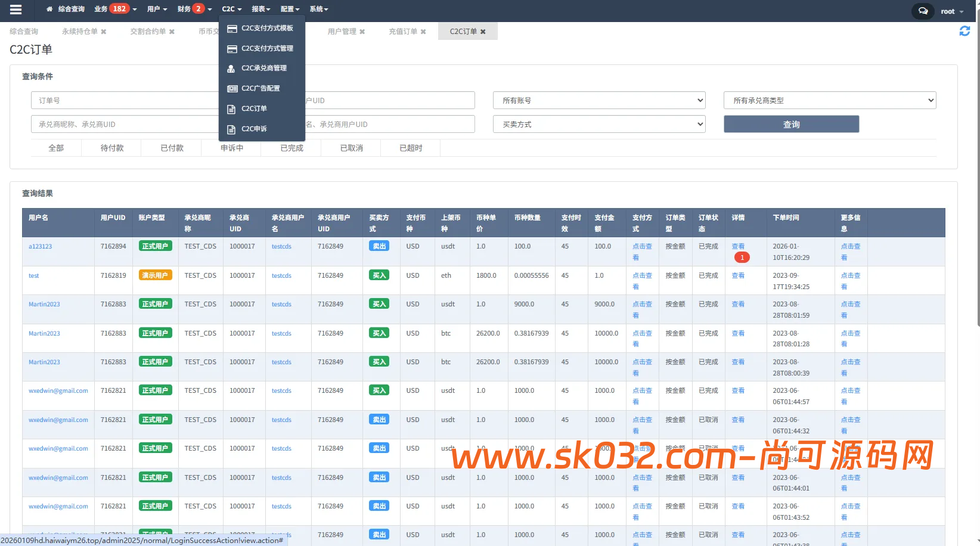Open the root account dropdown
980x546 pixels.
tap(950, 11)
